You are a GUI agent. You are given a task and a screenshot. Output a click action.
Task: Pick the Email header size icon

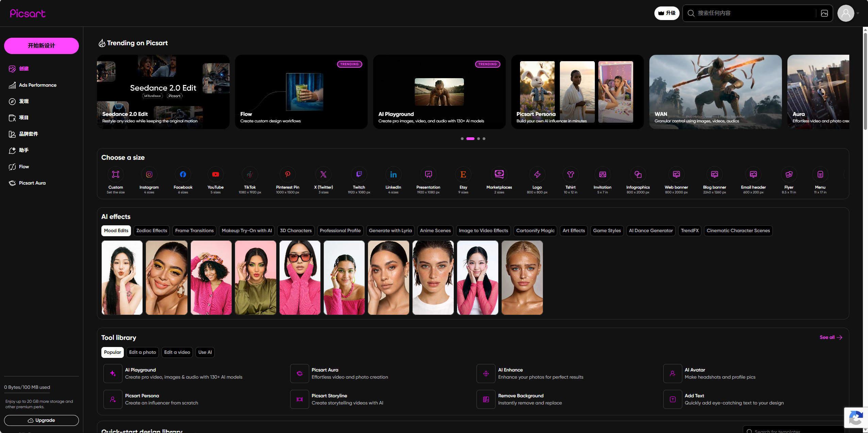(753, 174)
